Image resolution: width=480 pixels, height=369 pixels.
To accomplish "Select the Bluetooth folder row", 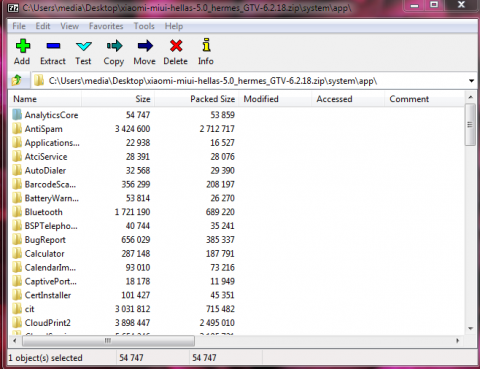I will coord(123,212).
